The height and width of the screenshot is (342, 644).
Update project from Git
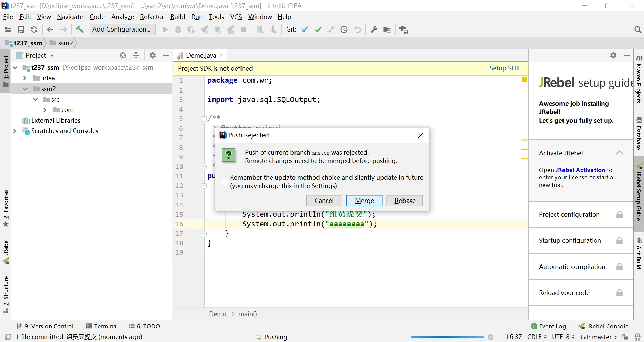point(305,30)
